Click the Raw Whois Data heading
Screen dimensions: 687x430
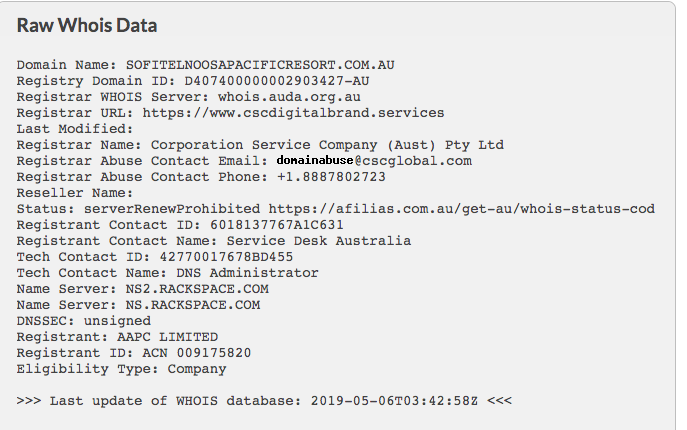coord(87,25)
